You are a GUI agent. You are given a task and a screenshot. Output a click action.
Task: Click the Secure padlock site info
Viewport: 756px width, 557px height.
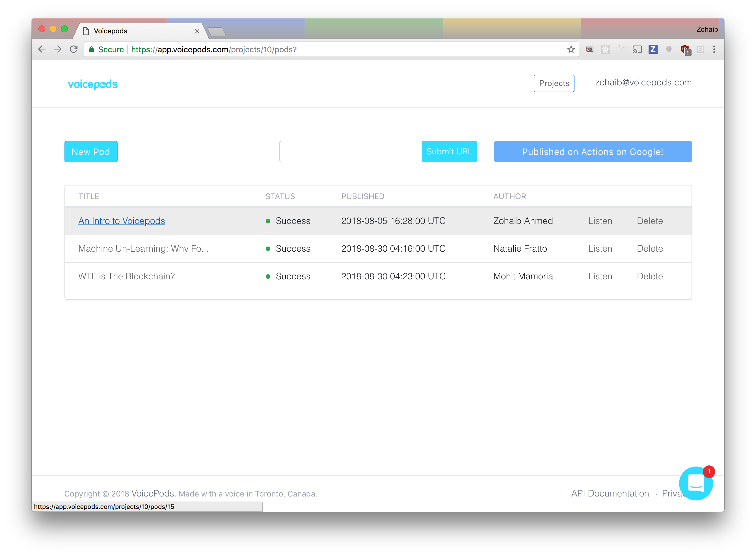[106, 49]
